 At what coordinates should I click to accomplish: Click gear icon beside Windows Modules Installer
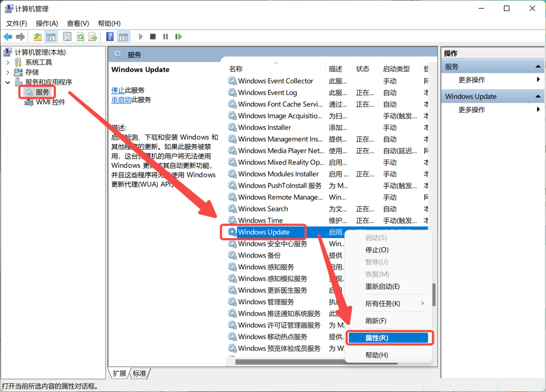pyautogui.click(x=232, y=174)
